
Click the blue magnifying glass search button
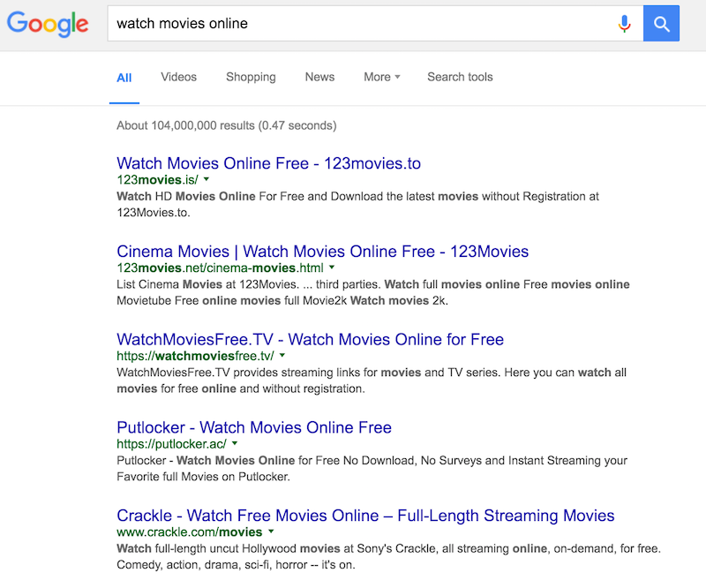point(661,24)
